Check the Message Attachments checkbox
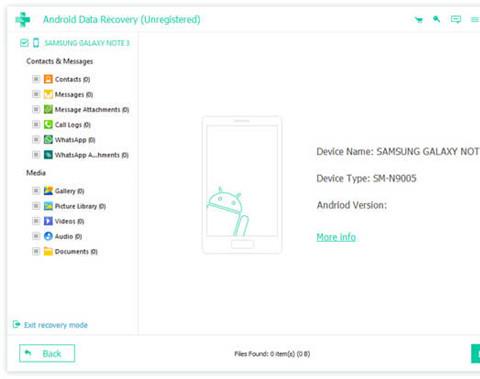Image resolution: width=480 pixels, height=379 pixels. coord(36,109)
